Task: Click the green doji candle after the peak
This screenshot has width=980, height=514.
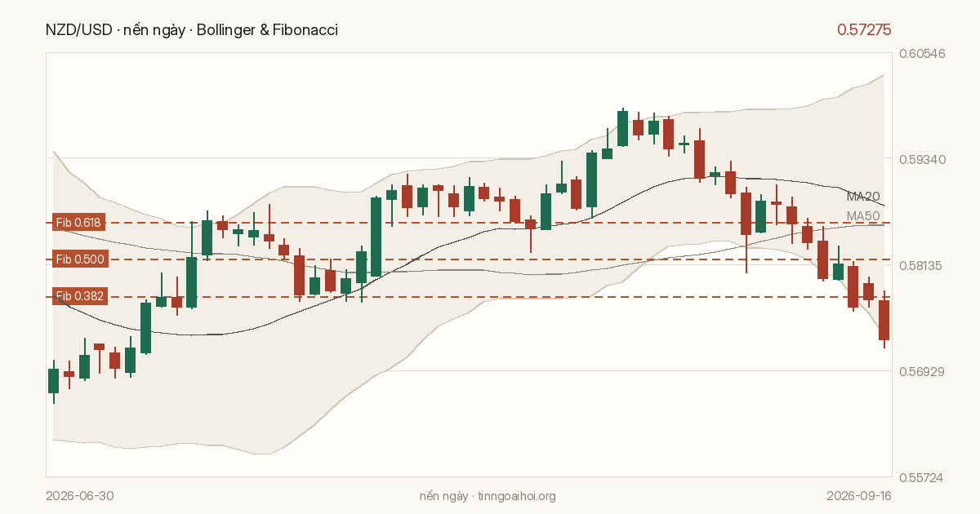Action: point(684,144)
